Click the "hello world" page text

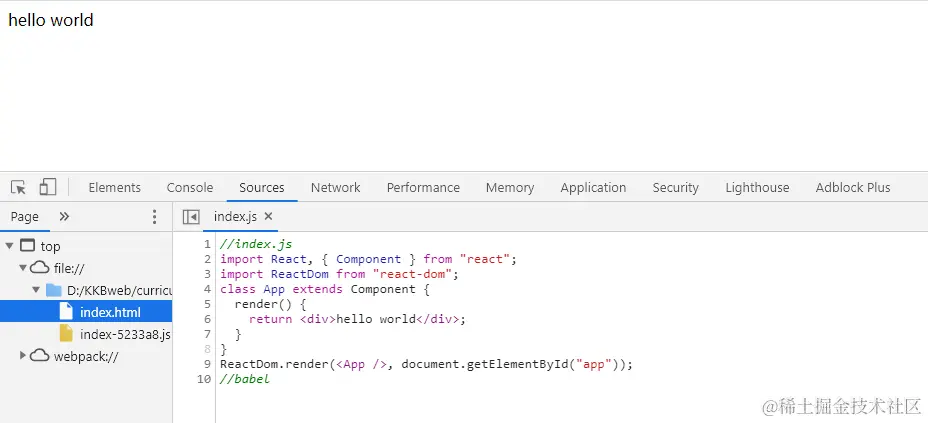51,20
